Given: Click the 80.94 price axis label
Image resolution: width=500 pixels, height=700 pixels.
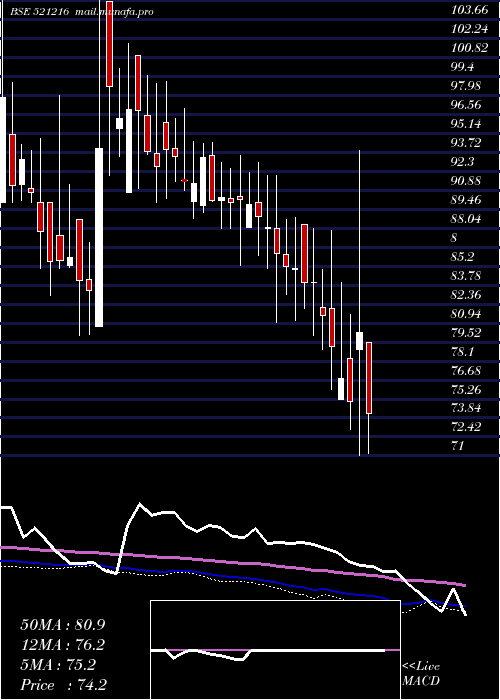Looking at the screenshot, I should tap(467, 313).
